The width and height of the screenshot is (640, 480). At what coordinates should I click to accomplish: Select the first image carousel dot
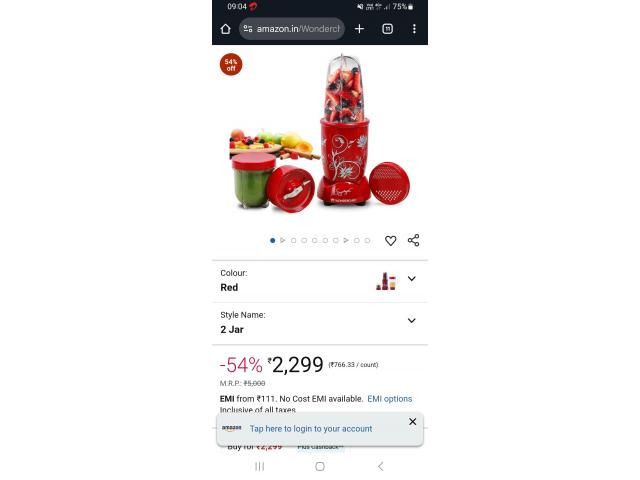[272, 240]
